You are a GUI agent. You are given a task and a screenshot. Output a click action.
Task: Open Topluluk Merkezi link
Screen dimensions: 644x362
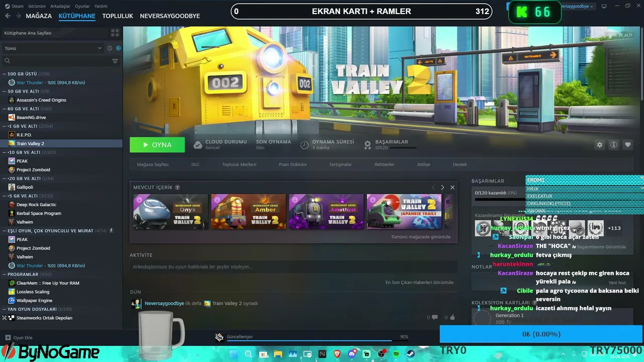239,164
